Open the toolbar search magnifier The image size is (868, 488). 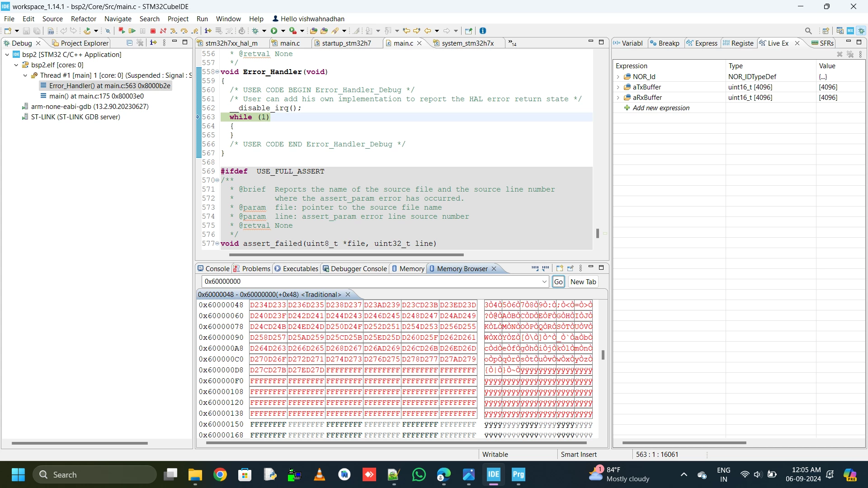pyautogui.click(x=808, y=31)
